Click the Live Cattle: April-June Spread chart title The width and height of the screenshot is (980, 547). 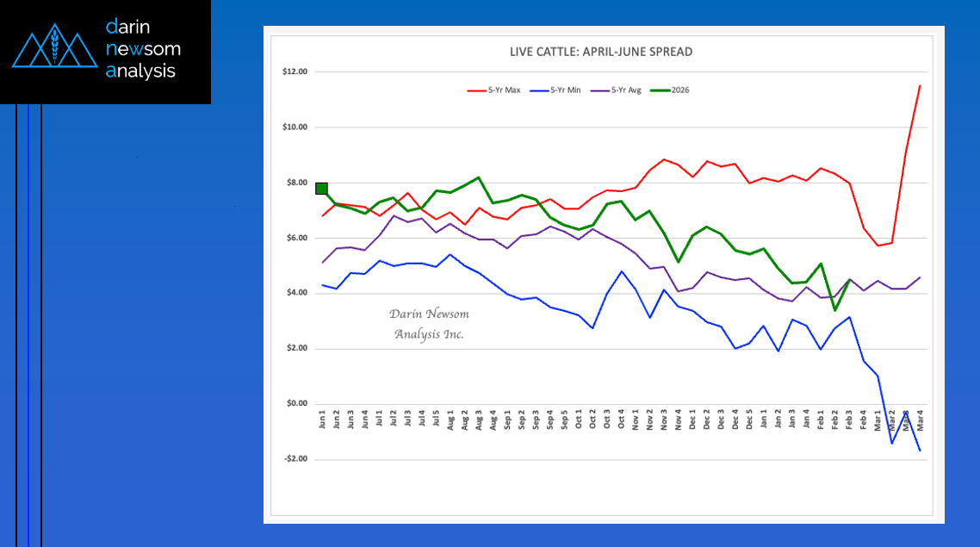point(601,52)
